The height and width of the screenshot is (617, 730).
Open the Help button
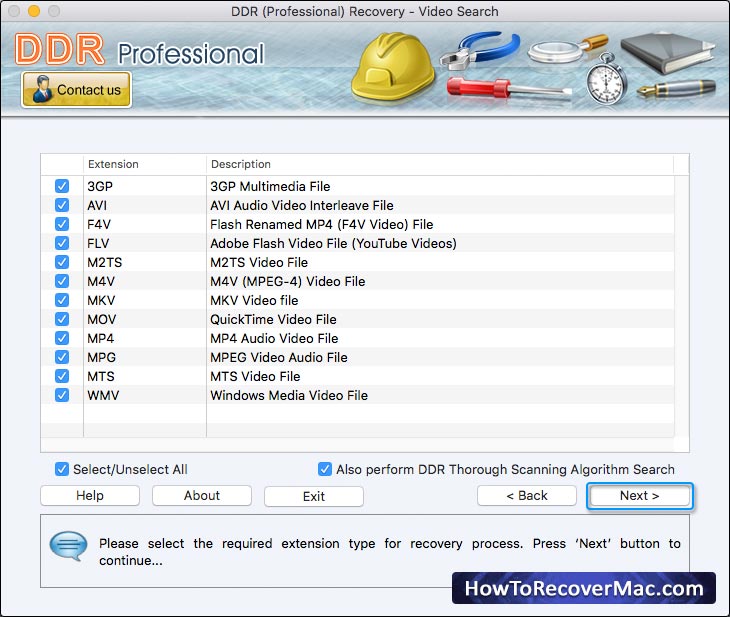coord(90,495)
